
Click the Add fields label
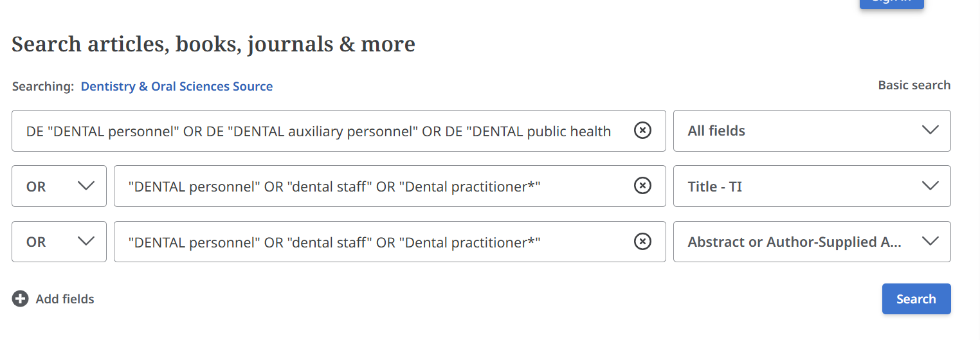(x=65, y=299)
